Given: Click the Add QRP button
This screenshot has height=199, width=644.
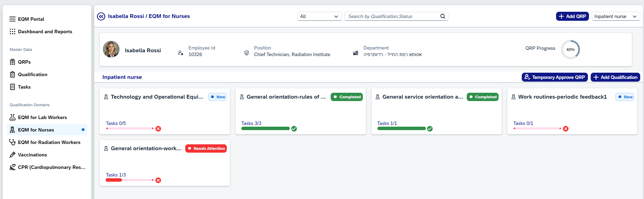Looking at the screenshot, I should tap(572, 16).
